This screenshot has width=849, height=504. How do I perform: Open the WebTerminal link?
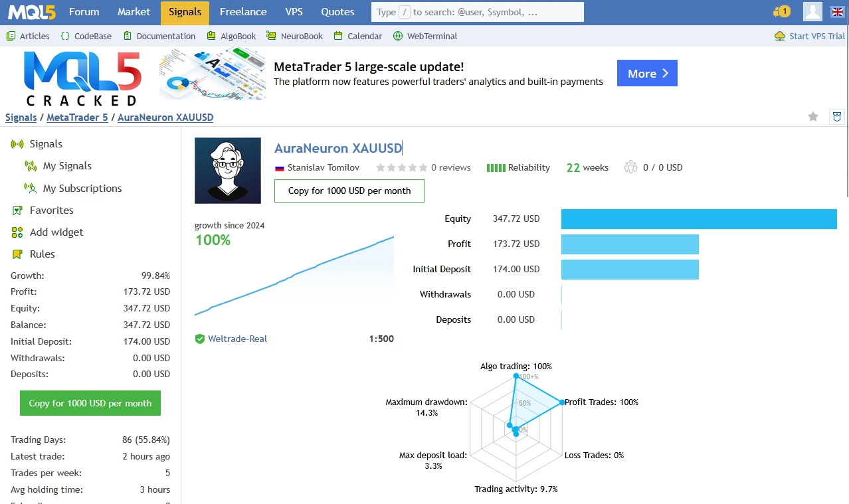click(432, 36)
